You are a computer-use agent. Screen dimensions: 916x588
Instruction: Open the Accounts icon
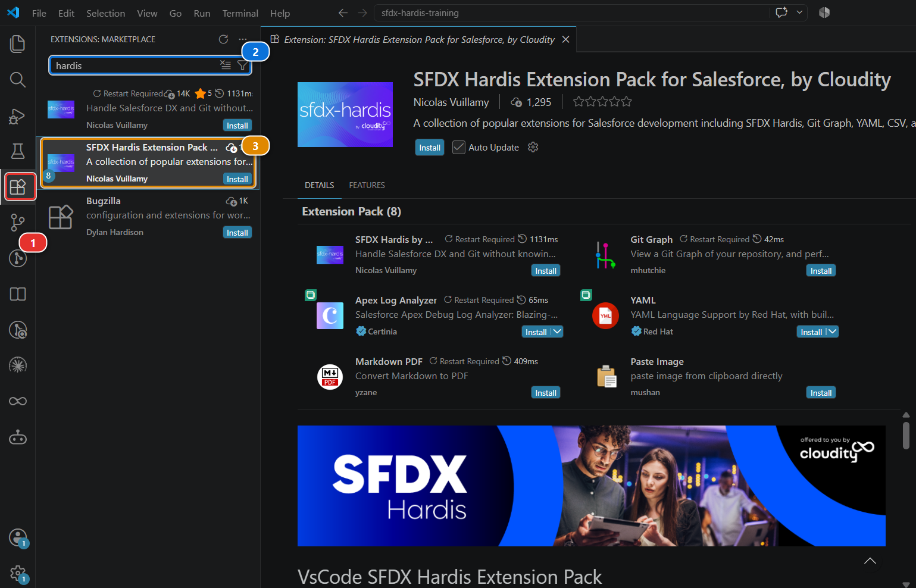18,538
